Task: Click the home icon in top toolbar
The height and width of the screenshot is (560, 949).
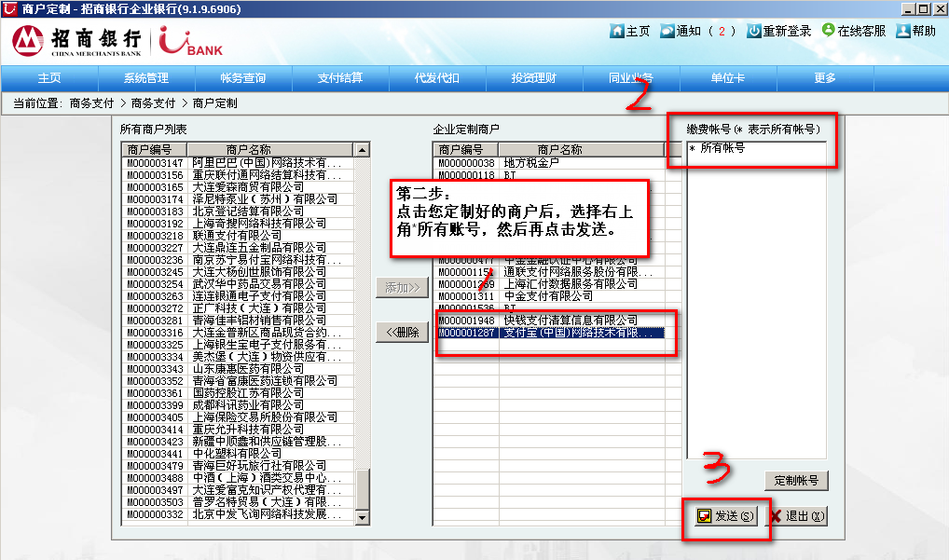Action: pos(616,31)
